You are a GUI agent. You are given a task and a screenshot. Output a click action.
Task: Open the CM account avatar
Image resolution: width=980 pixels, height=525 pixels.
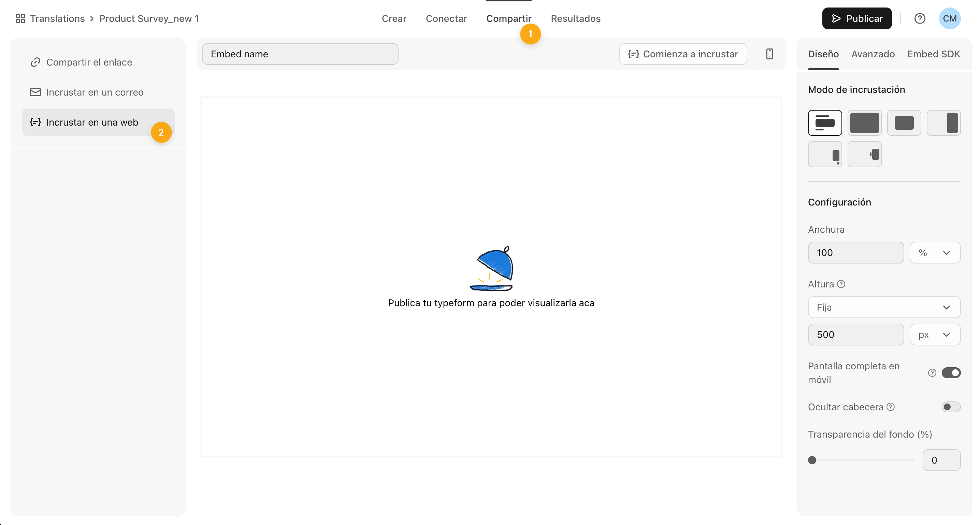[x=950, y=18]
